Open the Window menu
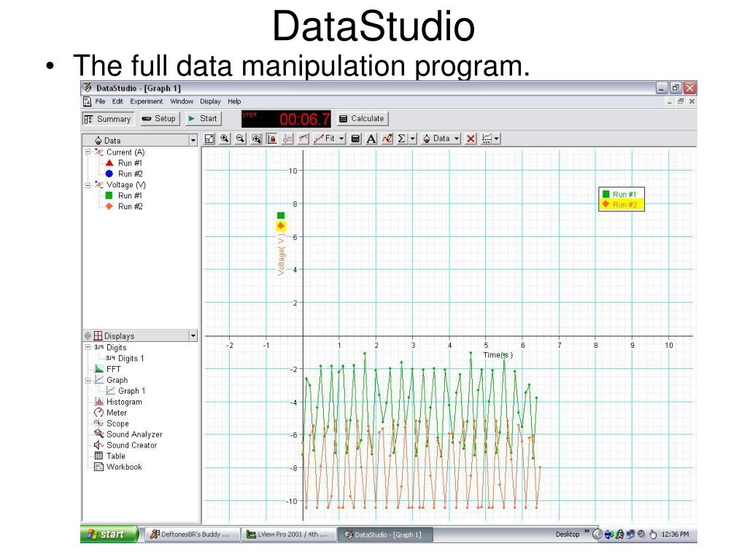The width and height of the screenshot is (747, 560). (x=182, y=101)
